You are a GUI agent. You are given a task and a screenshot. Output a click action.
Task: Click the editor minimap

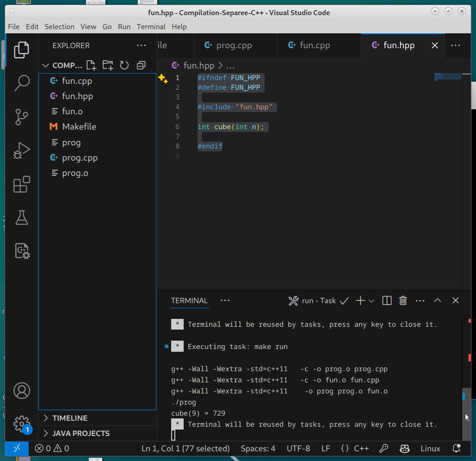point(448,76)
